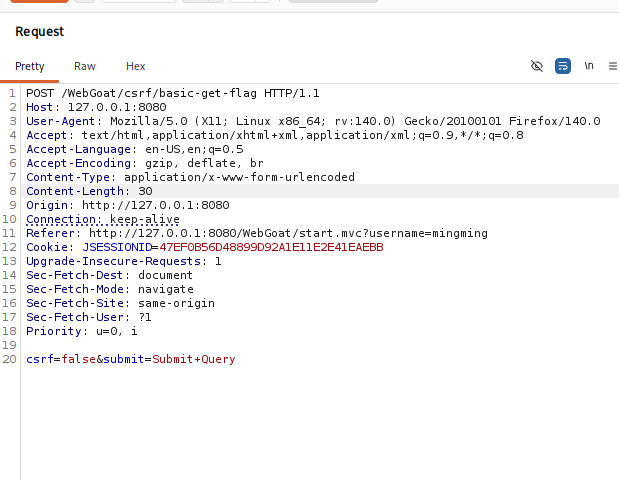Click the Upgrade-Insecure-Requests header
Screen dimensions: 619x480
tap(124, 261)
